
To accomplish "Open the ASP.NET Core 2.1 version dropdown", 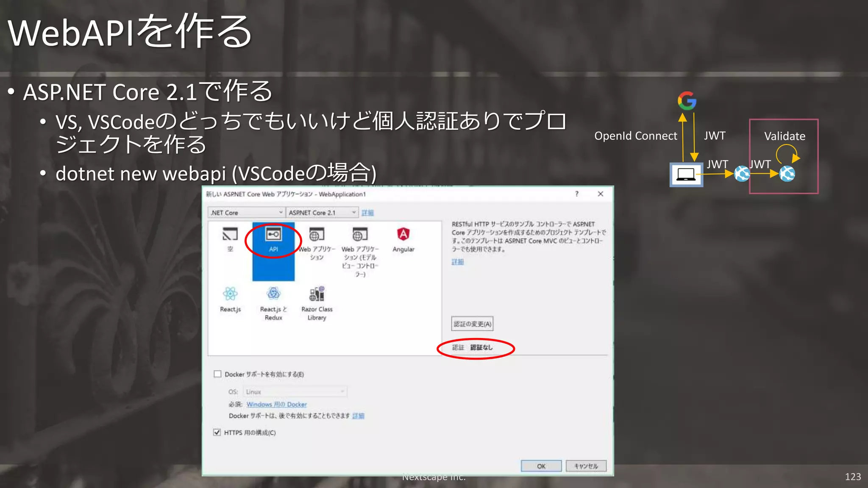I will pyautogui.click(x=322, y=213).
